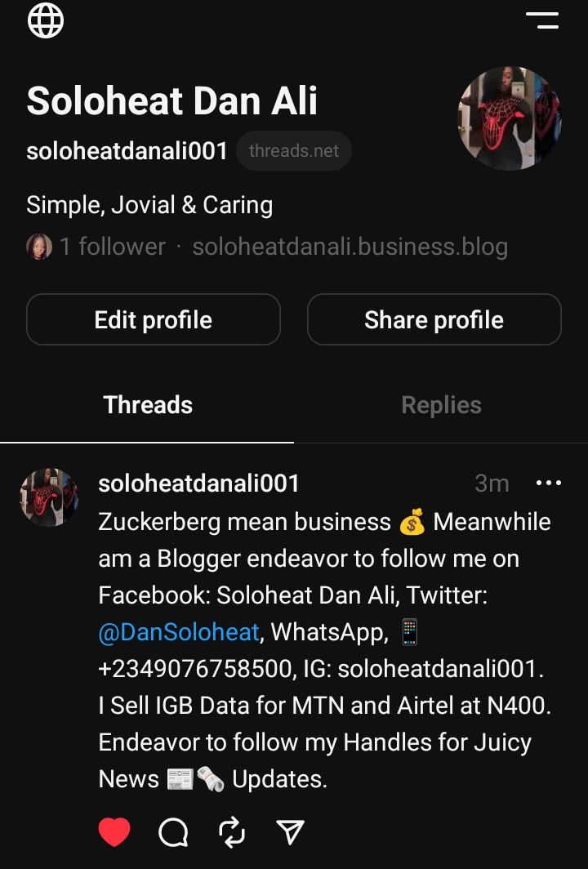Open the soloheatdanali.business.blog link
This screenshot has width=588, height=869.
tap(350, 247)
